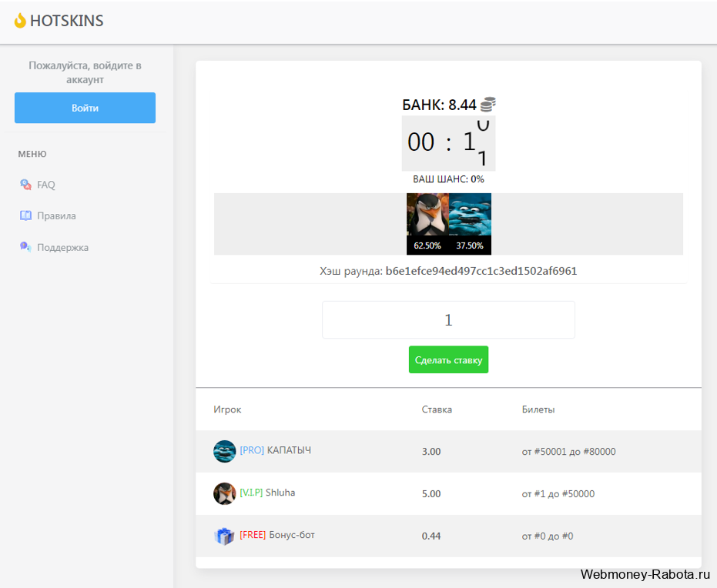Click the [V.I.P] Shluha player name
717x588 pixels.
pos(267,493)
